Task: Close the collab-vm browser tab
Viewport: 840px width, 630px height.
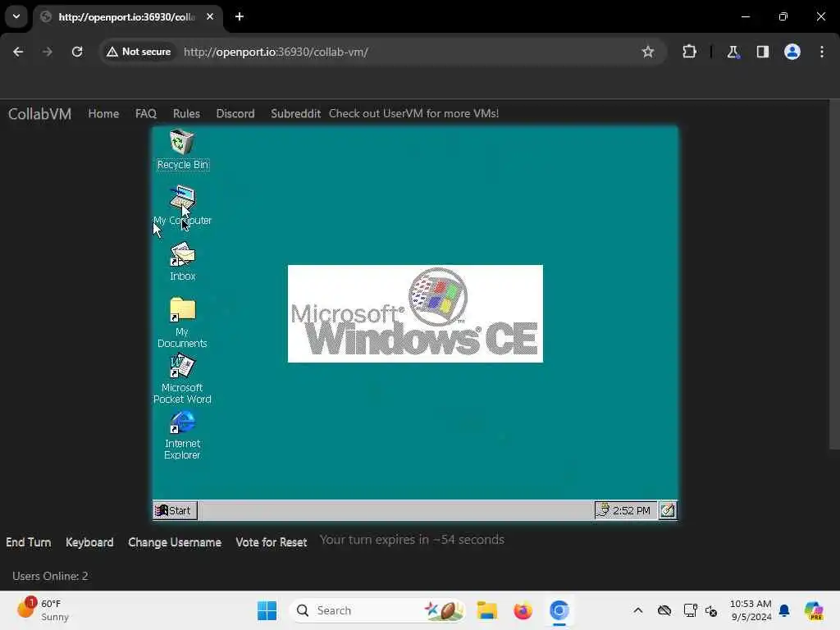Action: 210,16
